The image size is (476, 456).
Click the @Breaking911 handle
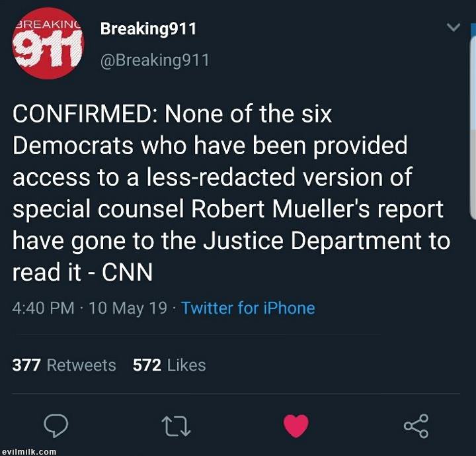(x=155, y=60)
